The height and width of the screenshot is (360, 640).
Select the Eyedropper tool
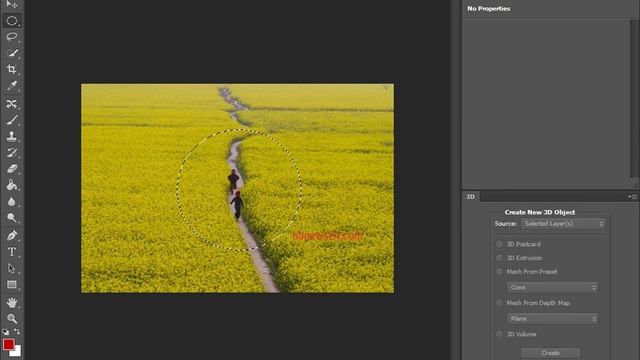(12, 85)
